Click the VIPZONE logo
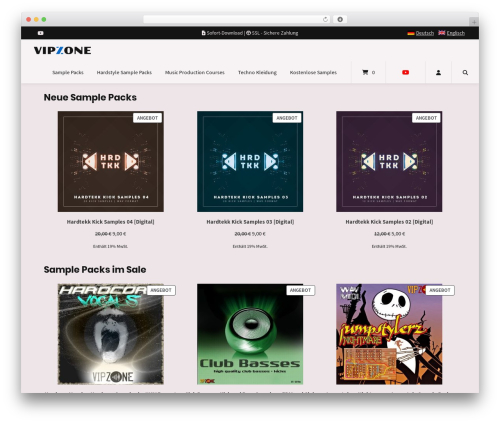The width and height of the screenshot is (500, 423). click(62, 50)
